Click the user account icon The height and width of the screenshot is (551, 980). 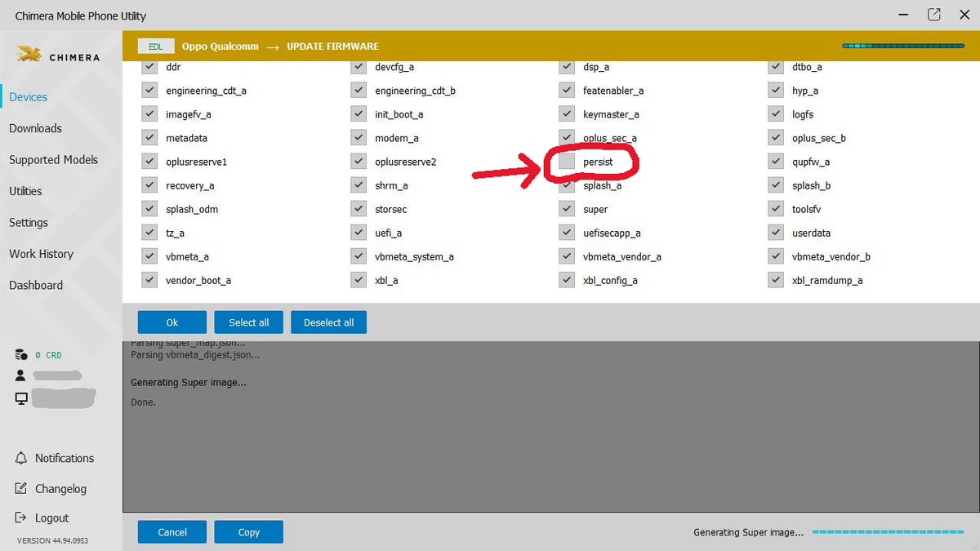(21, 375)
